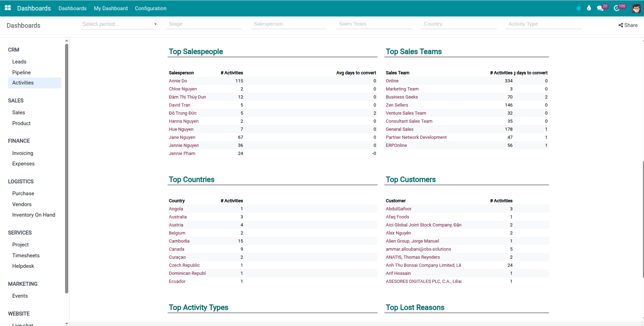Viewport: 644px width, 326px height.
Task: Open the Select period dropdown
Action: coord(119,24)
